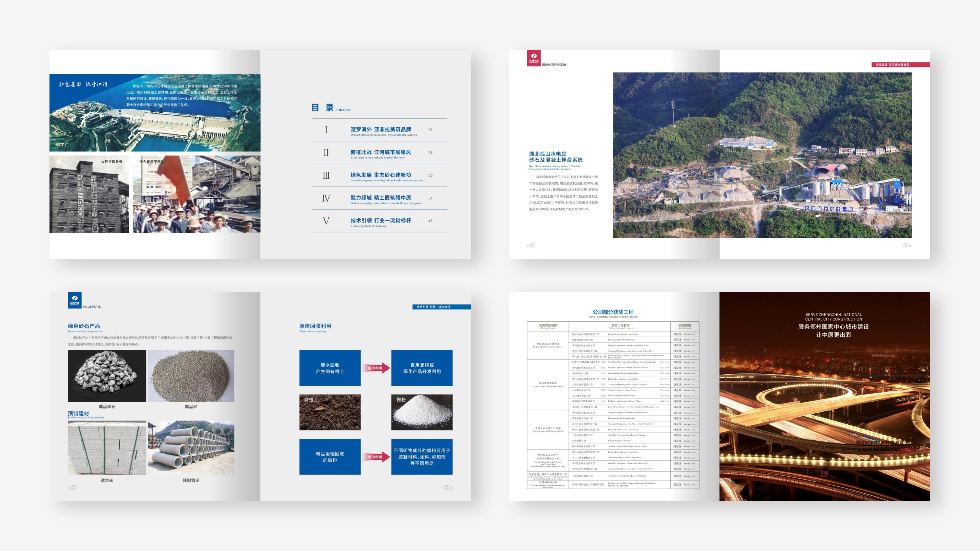Open contents entry 逐梦海外 亚非拉美筑品牌
Viewport: 980px width, 551px height.
tap(381, 129)
